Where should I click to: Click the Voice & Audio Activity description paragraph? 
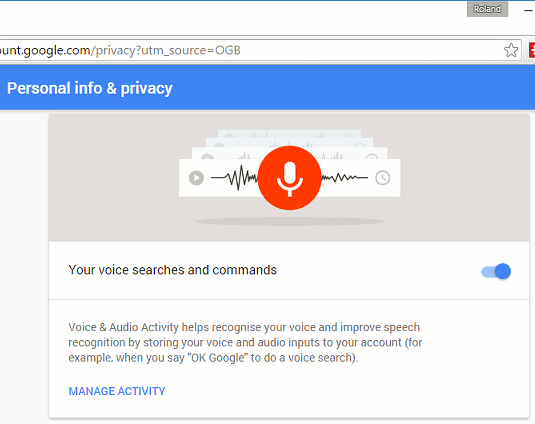pos(245,342)
